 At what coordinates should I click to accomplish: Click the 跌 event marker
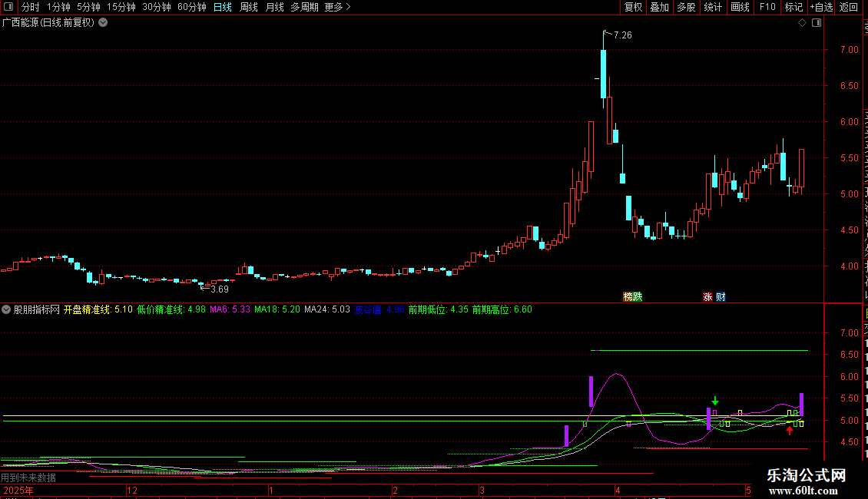[638, 297]
